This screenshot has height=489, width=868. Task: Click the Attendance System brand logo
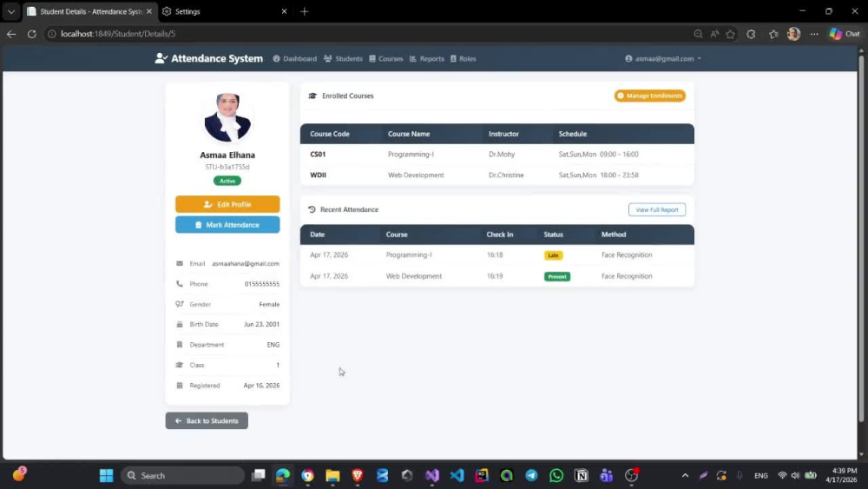click(209, 59)
